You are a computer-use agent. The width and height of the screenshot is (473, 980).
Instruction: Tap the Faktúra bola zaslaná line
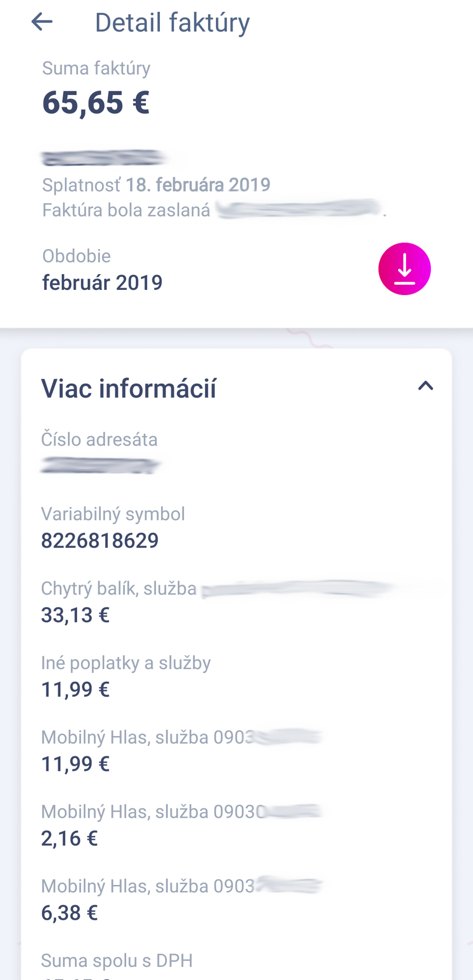(214, 210)
